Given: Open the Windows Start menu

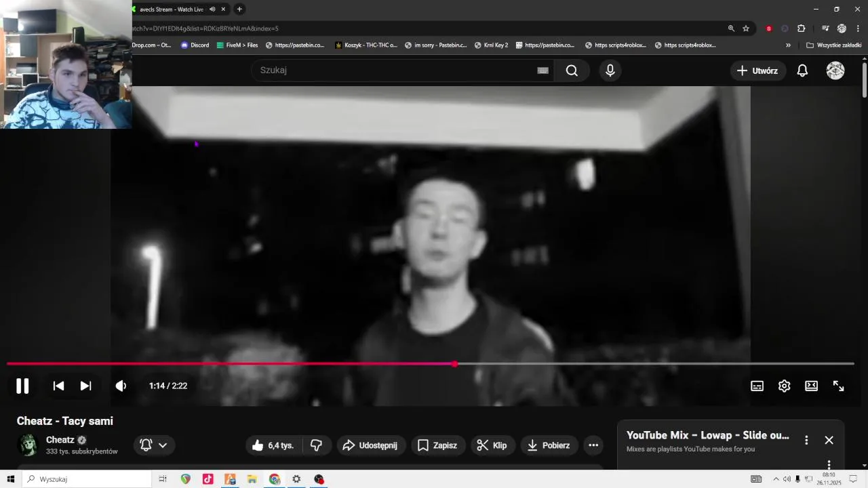Looking at the screenshot, I should pos(10,479).
